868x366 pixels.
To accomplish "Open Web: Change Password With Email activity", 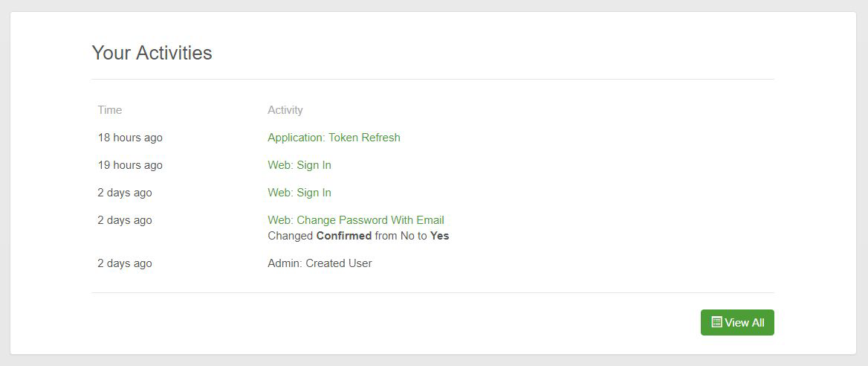I will tap(356, 220).
